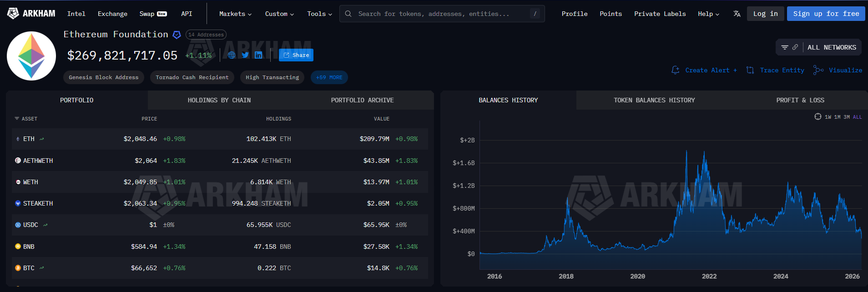Image resolution: width=868 pixels, height=292 pixels.
Task: Select the 1M chart time range
Action: (837, 117)
